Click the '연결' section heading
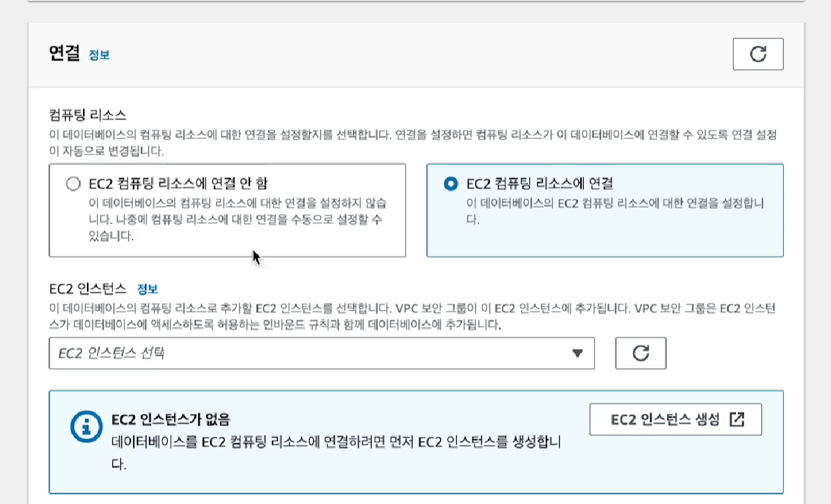Viewport: 831px width, 504px height. pyautogui.click(x=64, y=54)
